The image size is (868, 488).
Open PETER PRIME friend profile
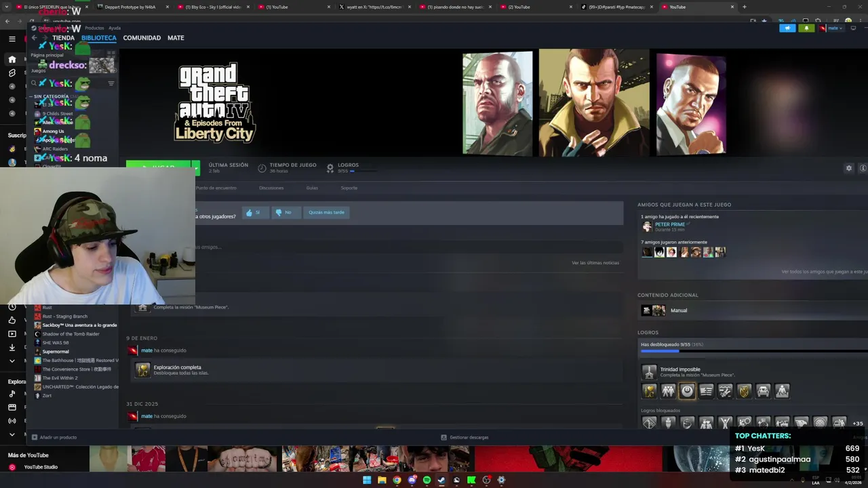(x=669, y=224)
